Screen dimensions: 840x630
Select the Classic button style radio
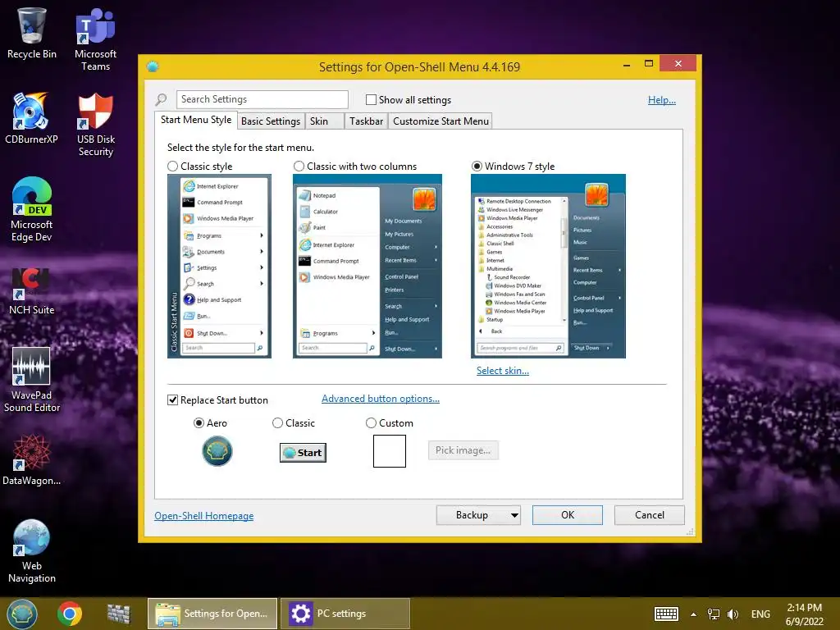tap(277, 422)
